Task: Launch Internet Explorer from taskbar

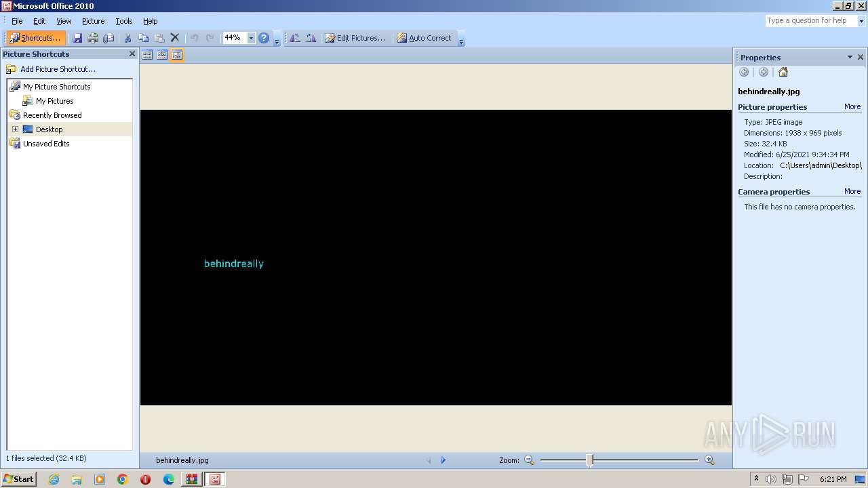Action: pyautogui.click(x=54, y=479)
